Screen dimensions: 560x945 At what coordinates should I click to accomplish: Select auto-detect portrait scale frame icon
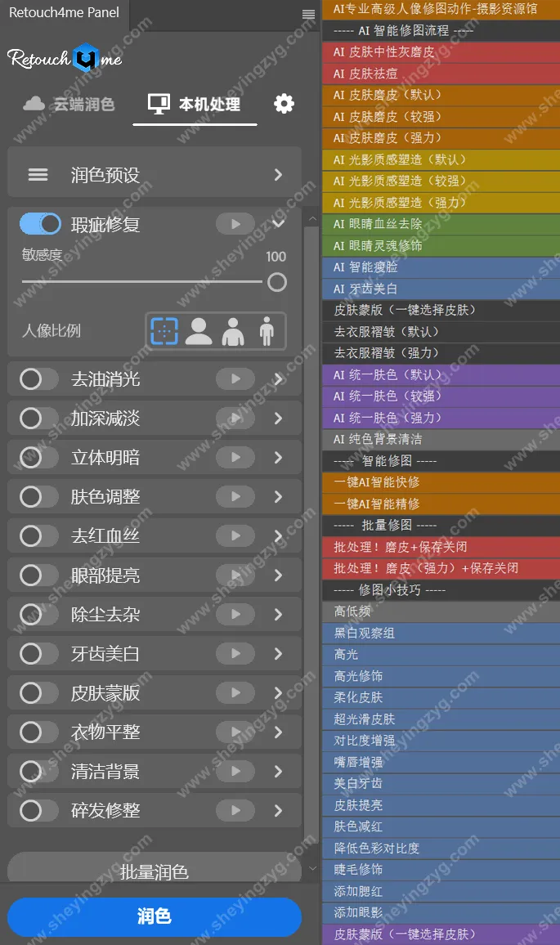coord(164,330)
